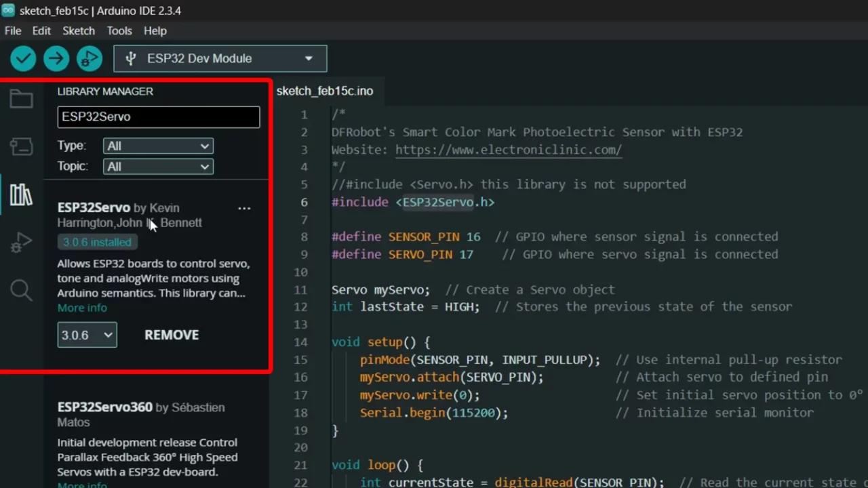The width and height of the screenshot is (868, 488).
Task: Click the by Sébastien Matos author text
Action: pos(141,415)
